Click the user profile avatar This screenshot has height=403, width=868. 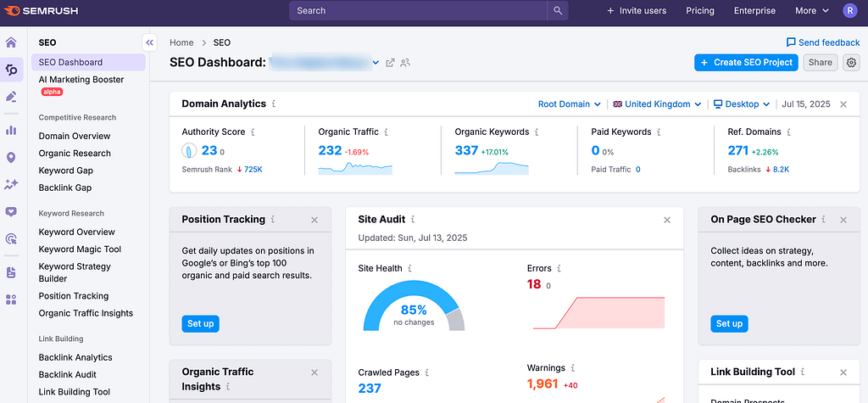pyautogui.click(x=849, y=11)
